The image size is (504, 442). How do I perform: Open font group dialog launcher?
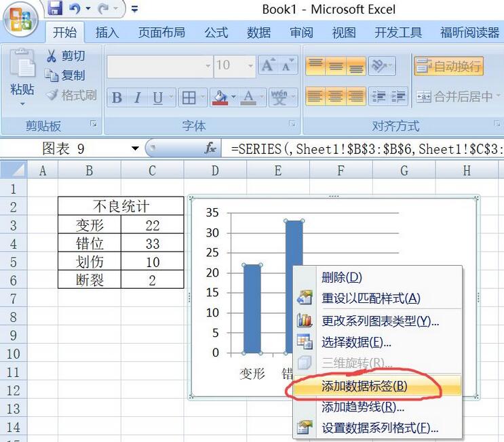click(292, 123)
